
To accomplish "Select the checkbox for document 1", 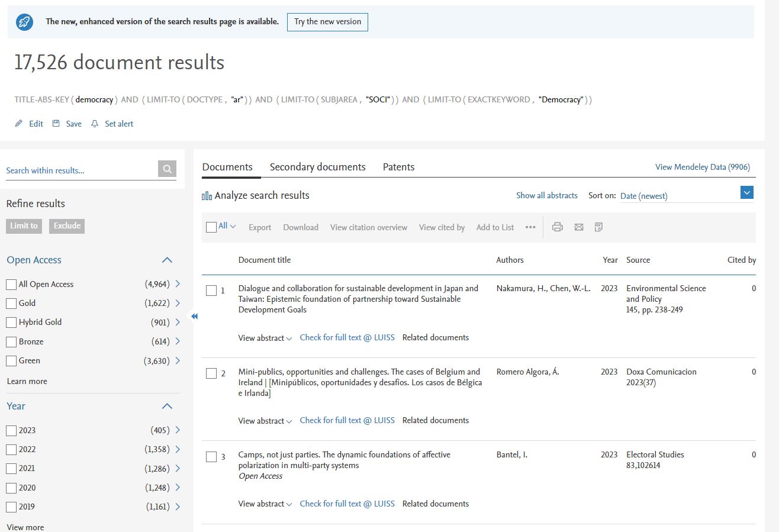I will (x=211, y=291).
